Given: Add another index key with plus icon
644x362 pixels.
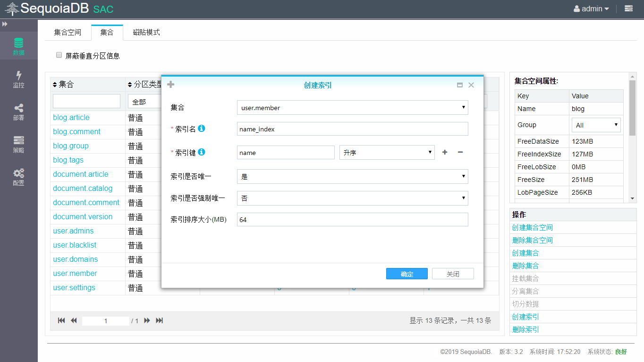Looking at the screenshot, I should click(444, 152).
